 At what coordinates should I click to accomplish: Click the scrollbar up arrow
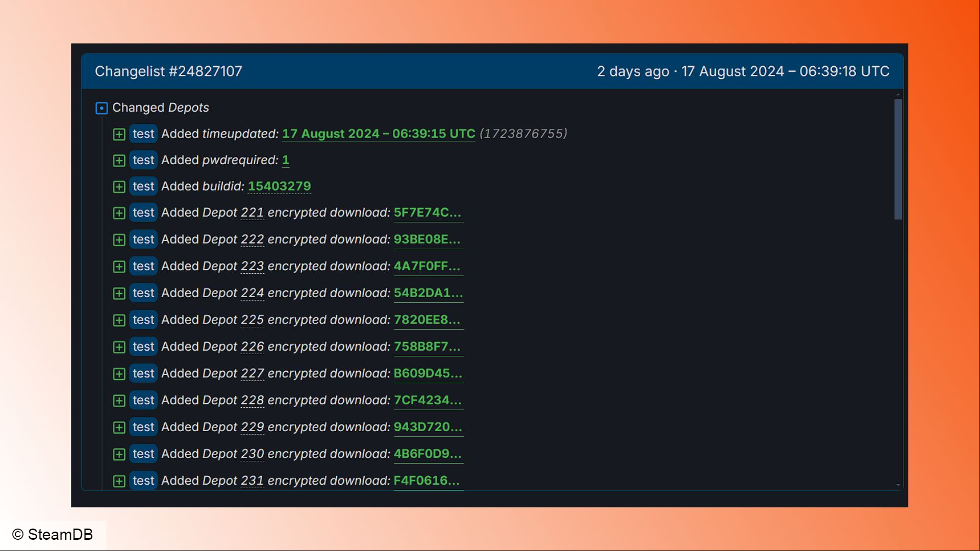[898, 95]
